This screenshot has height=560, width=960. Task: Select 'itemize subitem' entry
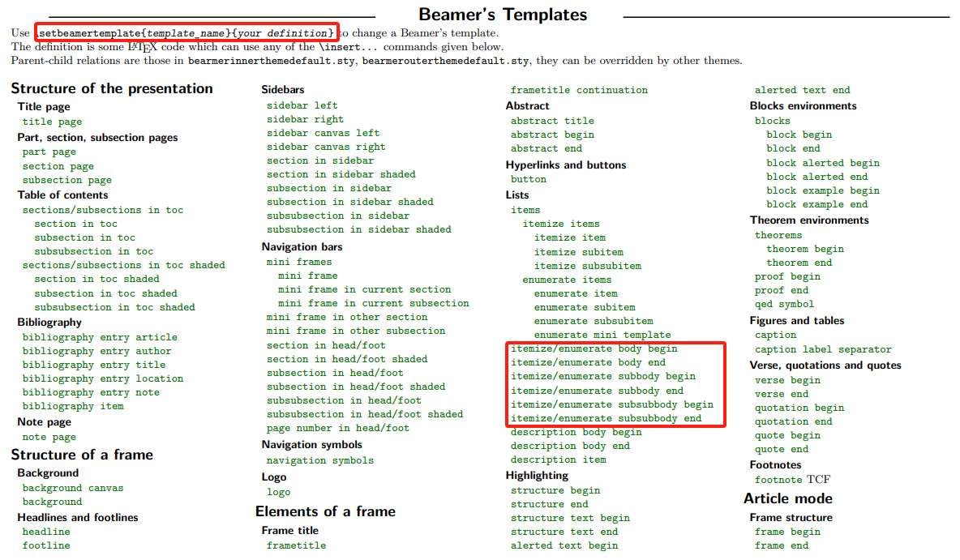(x=579, y=252)
